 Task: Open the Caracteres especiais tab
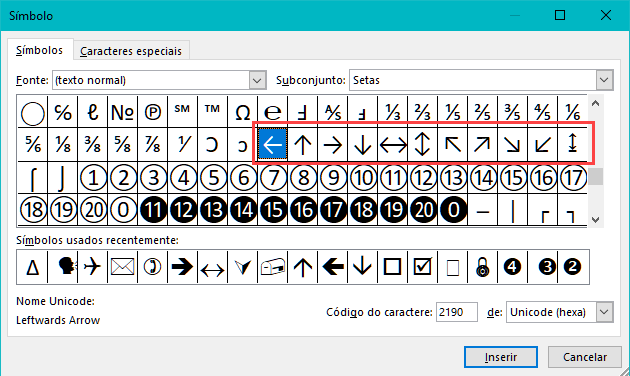click(x=131, y=51)
